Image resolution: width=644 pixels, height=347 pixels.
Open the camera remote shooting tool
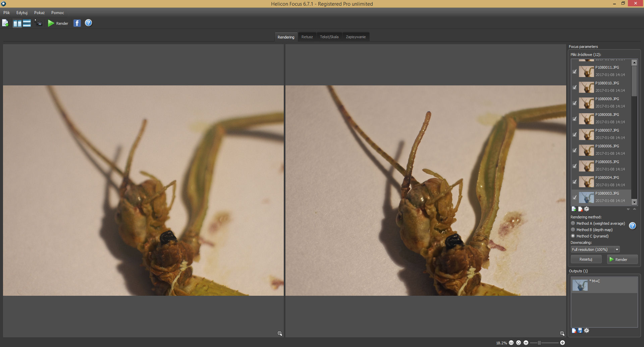pyautogui.click(x=39, y=23)
